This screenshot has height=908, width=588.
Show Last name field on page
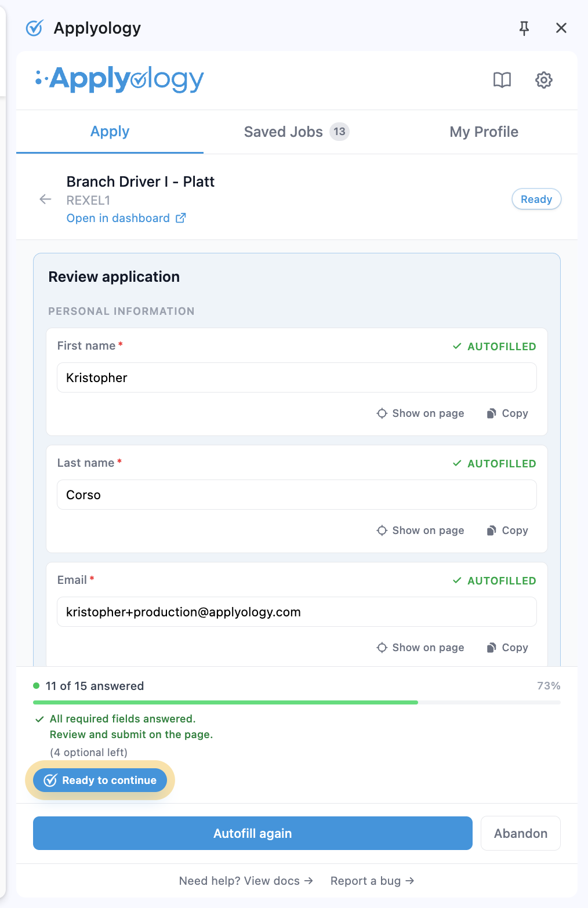click(x=420, y=531)
